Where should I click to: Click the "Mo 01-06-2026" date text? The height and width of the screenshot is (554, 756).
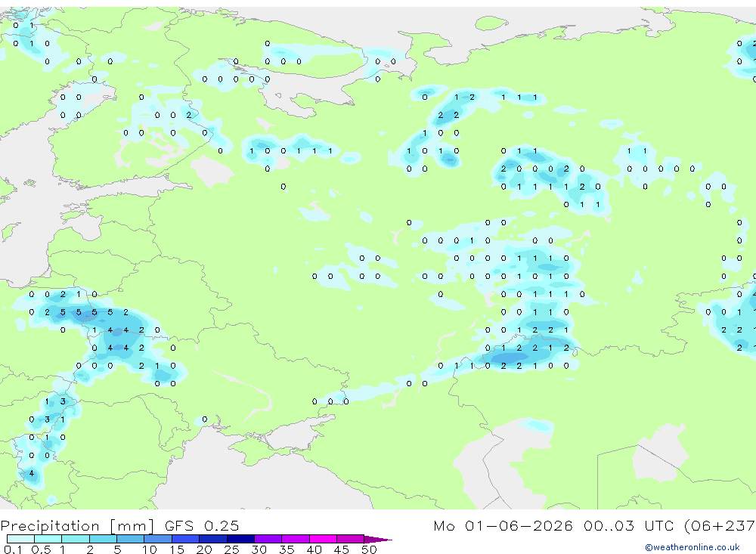(x=503, y=525)
